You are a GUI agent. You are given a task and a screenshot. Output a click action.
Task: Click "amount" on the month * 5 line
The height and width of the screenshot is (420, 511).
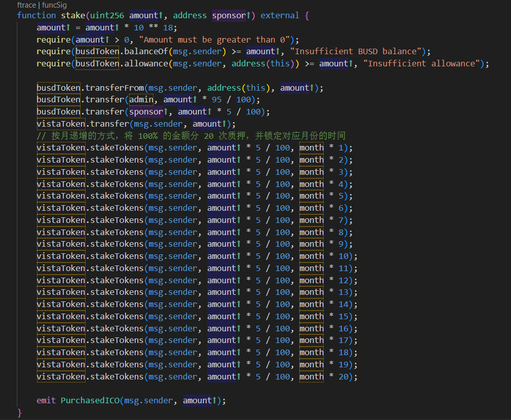click(222, 196)
